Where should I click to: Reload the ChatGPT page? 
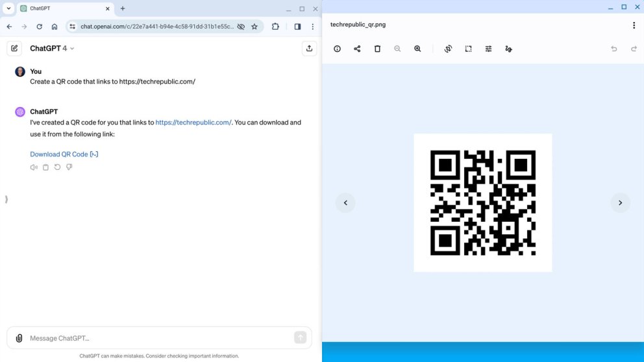click(39, 27)
